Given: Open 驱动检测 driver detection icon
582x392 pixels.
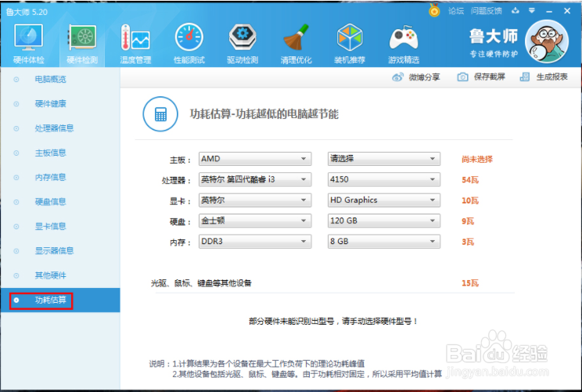Looking at the screenshot, I should coord(242,37).
